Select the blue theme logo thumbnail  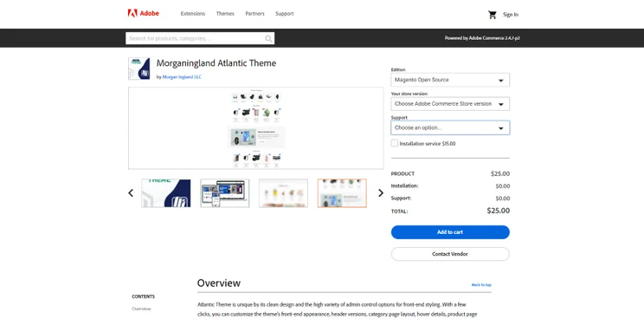(x=166, y=192)
